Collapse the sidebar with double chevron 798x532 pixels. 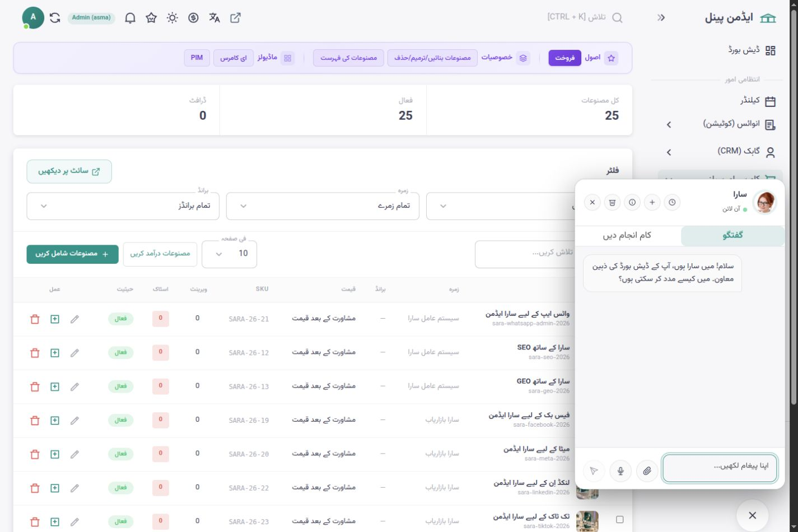pos(661,18)
